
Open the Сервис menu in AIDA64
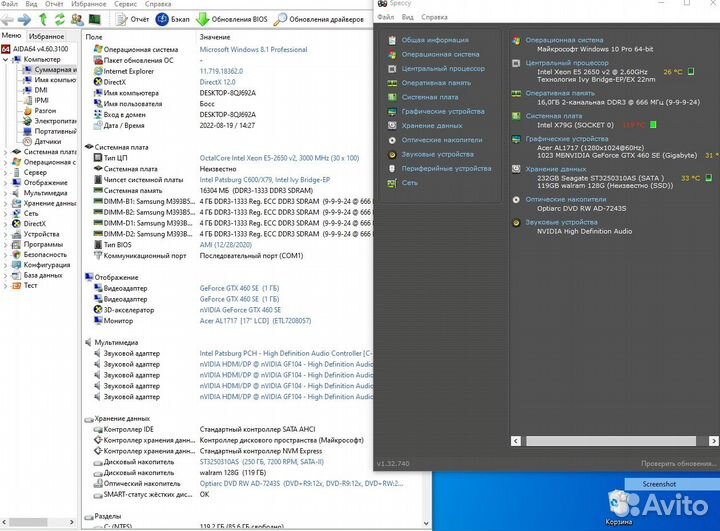click(x=125, y=4)
